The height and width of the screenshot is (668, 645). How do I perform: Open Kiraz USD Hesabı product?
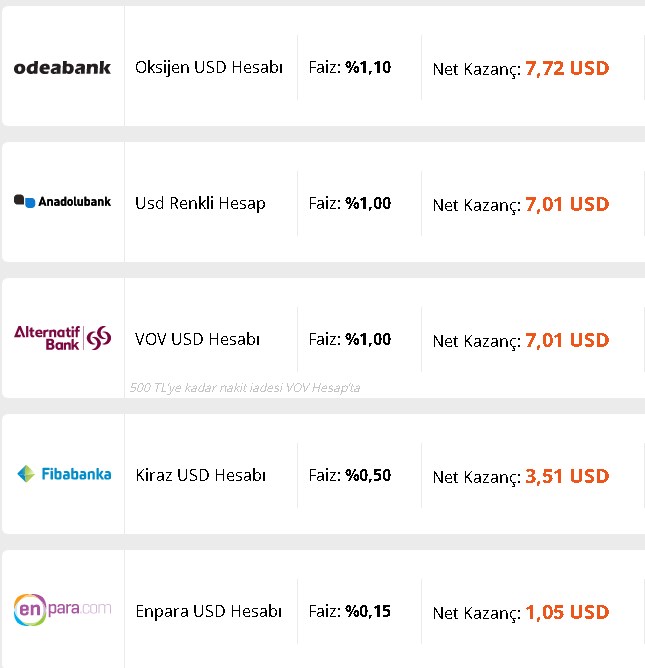coord(201,475)
